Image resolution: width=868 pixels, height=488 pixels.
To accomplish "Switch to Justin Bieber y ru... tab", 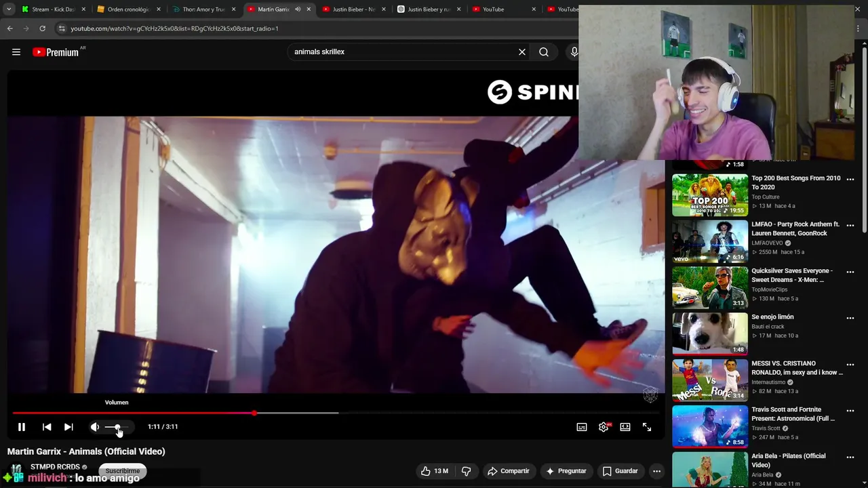I will click(x=427, y=9).
